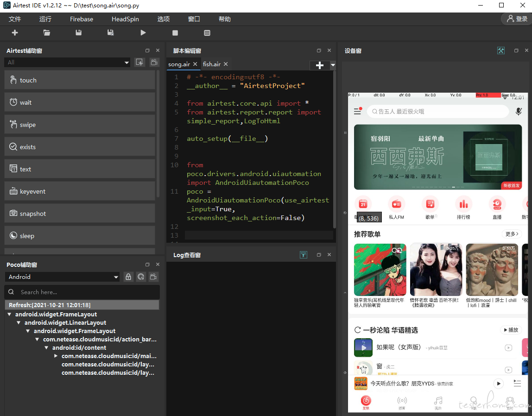Tap the microphone icon in the music app

[x=519, y=111]
